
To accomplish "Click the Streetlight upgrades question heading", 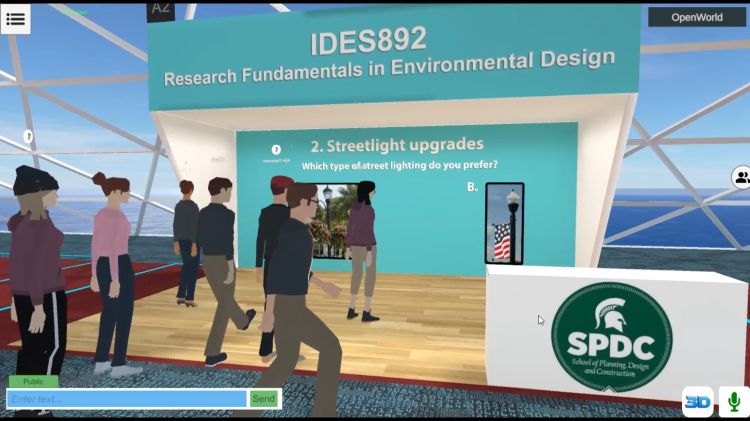I will click(x=397, y=145).
